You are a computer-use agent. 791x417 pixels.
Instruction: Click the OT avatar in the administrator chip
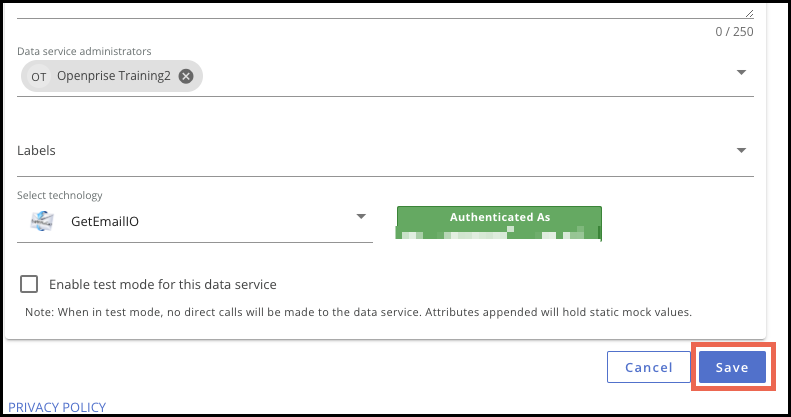pos(38,76)
